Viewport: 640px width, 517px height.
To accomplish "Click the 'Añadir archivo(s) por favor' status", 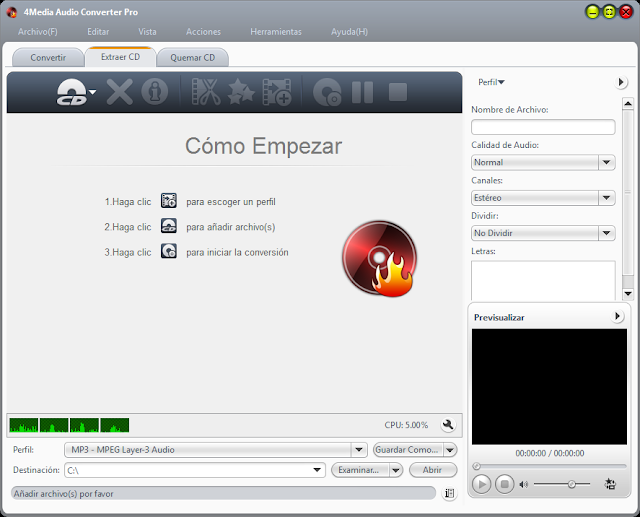I will 64,494.
